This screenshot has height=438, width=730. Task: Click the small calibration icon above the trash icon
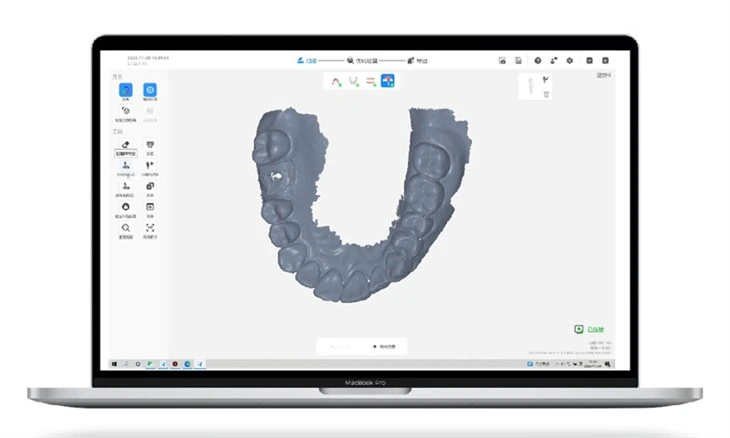(546, 80)
